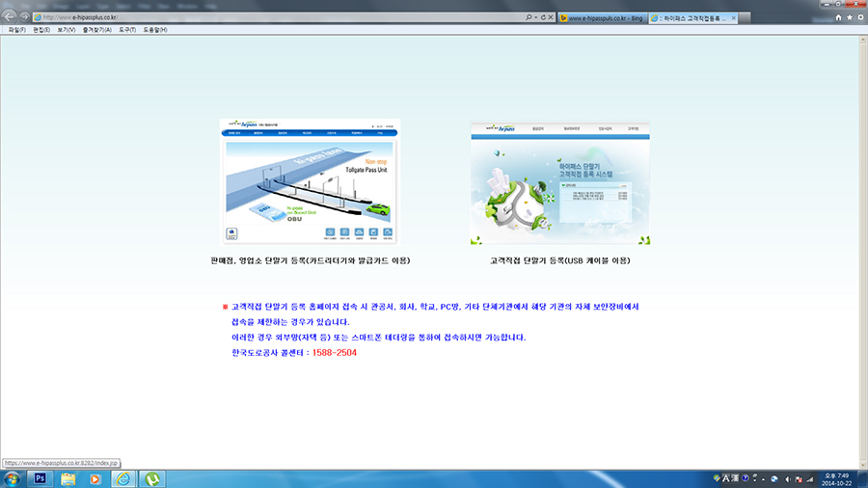
Task: Click the Refresh icon in address bar
Action: tap(542, 17)
